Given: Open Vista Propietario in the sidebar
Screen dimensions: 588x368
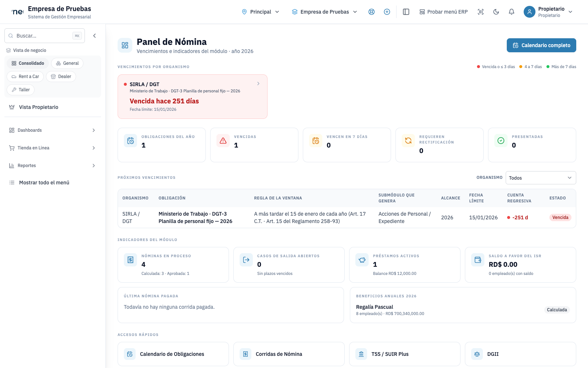Looking at the screenshot, I should coord(53,107).
